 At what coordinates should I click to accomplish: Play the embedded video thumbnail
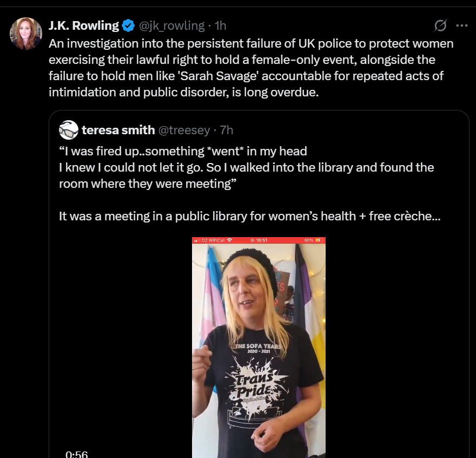[x=259, y=346]
